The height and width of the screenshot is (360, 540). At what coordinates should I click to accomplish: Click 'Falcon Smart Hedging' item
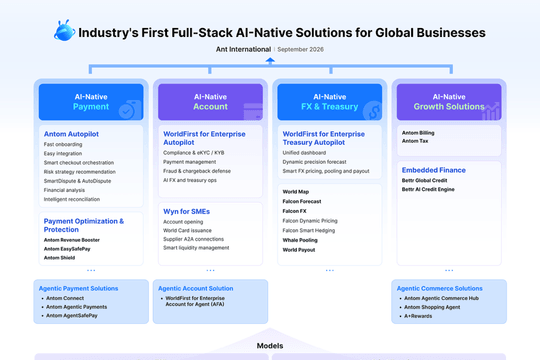pos(309,230)
